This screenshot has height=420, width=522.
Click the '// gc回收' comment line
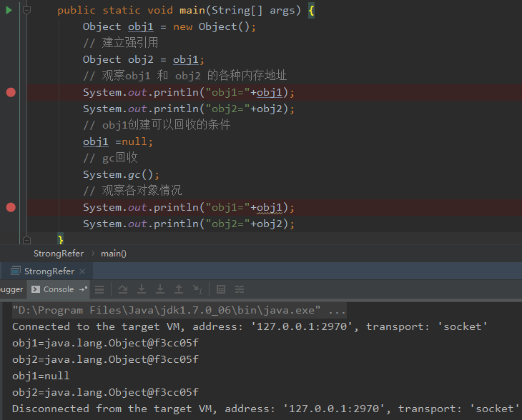pos(110,158)
